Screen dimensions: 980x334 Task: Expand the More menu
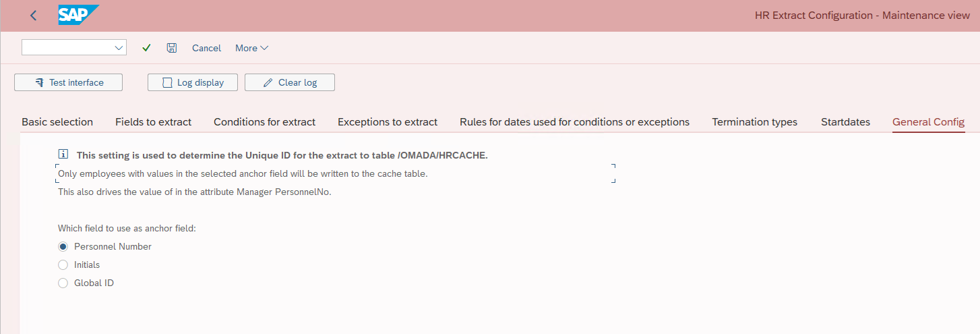tap(251, 48)
